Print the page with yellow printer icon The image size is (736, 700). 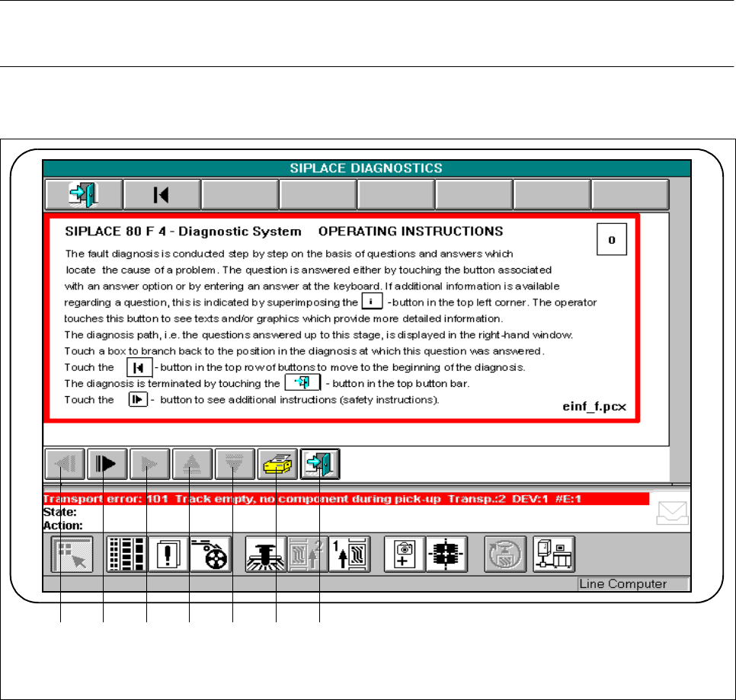[277, 464]
